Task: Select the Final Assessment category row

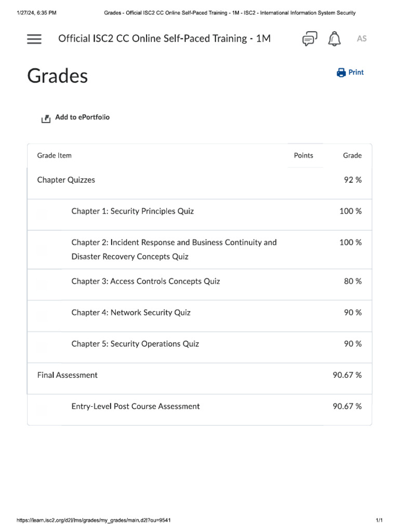Action: click(x=199, y=375)
